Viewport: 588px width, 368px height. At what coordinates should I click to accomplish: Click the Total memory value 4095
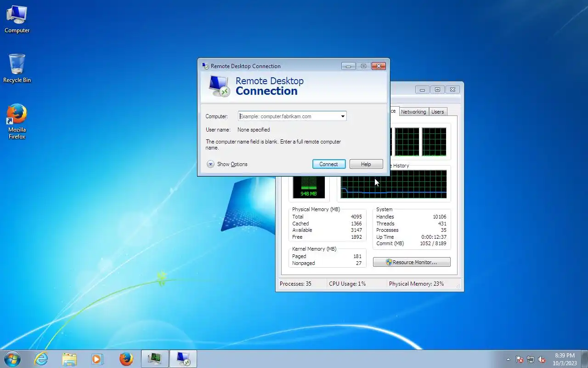pos(356,217)
